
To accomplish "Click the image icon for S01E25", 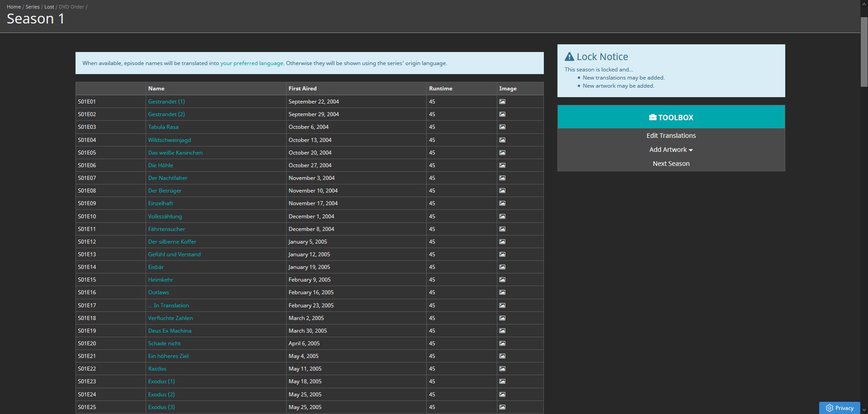I will pyautogui.click(x=502, y=407).
